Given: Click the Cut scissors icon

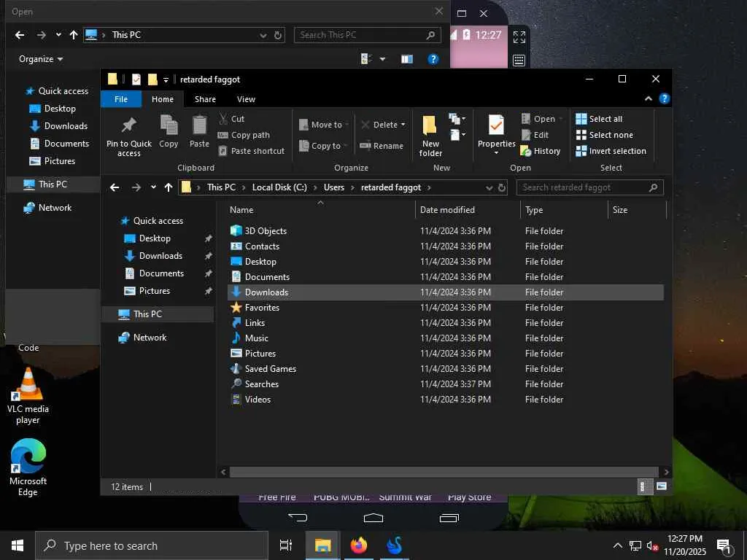Looking at the screenshot, I should (x=223, y=119).
